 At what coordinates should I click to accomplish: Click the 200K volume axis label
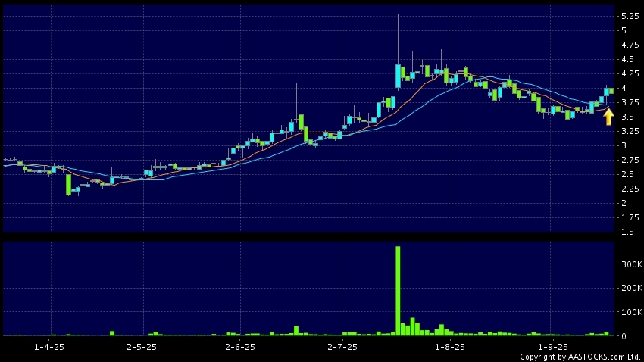point(630,289)
